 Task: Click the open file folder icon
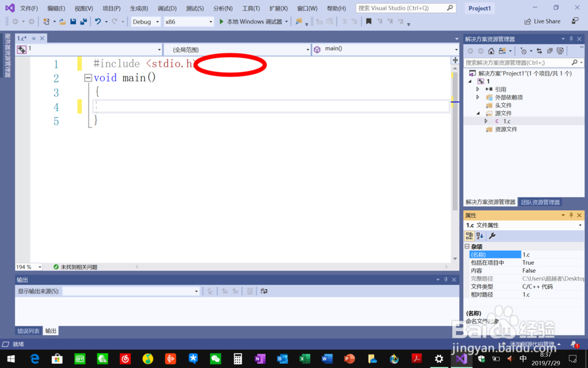(x=63, y=22)
